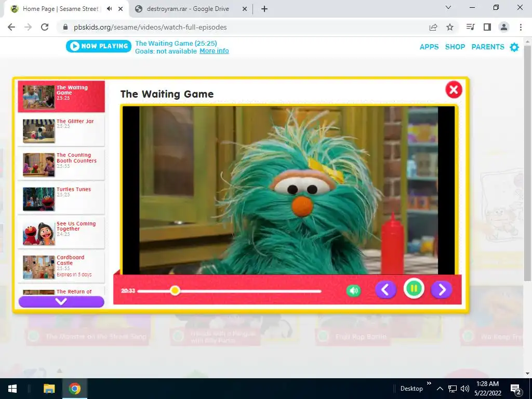Screen dimensions: 532x399
Task: Choose the Cardboard Castle episode
Action: coord(61,267)
